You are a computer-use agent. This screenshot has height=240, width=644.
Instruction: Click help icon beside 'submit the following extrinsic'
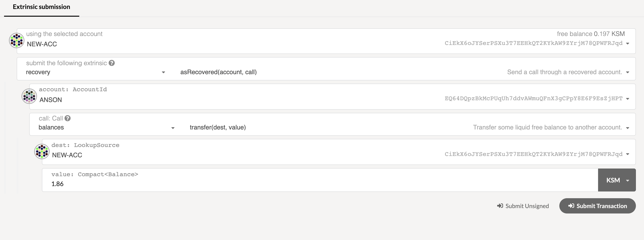pos(112,63)
